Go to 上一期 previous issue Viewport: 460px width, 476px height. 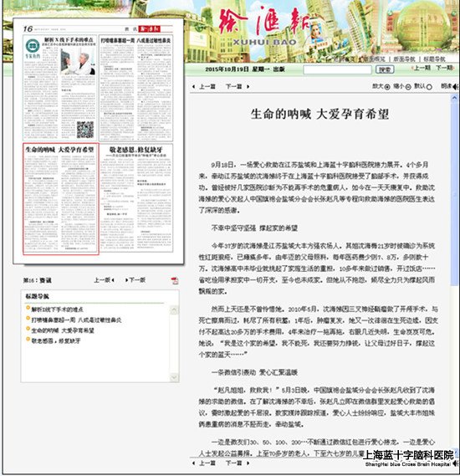click(x=421, y=68)
